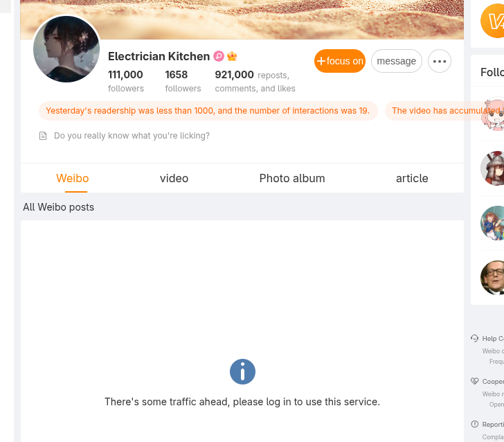
Task: Switch to the Weibo tab
Action: point(73,178)
